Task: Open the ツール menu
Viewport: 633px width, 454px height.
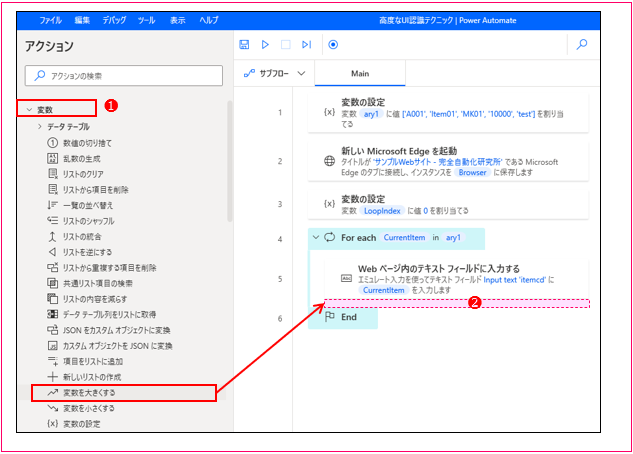Action: click(146, 20)
